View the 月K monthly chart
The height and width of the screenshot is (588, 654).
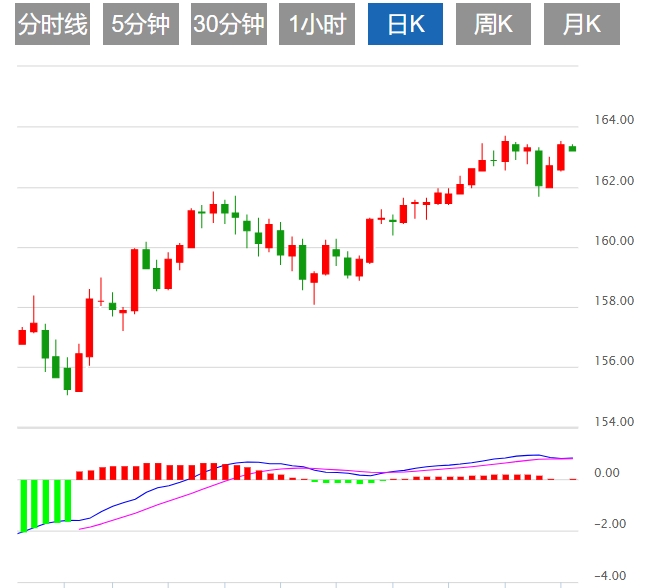point(581,25)
